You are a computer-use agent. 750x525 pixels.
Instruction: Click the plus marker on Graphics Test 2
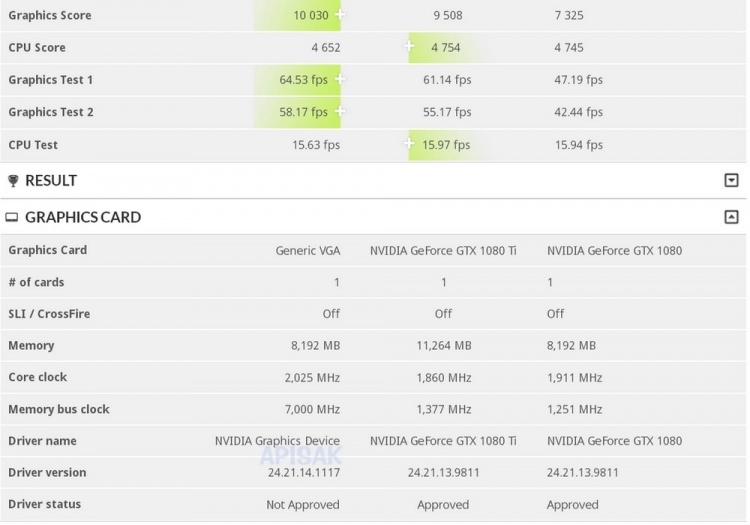click(x=341, y=111)
